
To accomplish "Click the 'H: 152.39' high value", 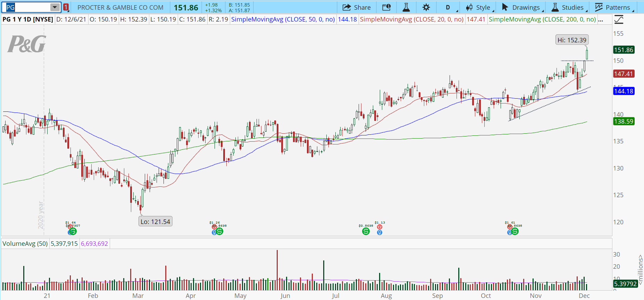I will [x=134, y=19].
